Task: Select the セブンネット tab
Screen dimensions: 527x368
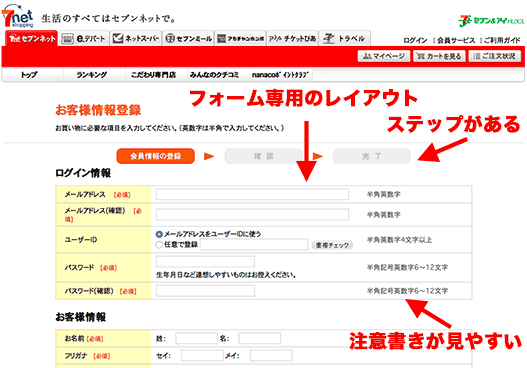Action: pos(32,39)
